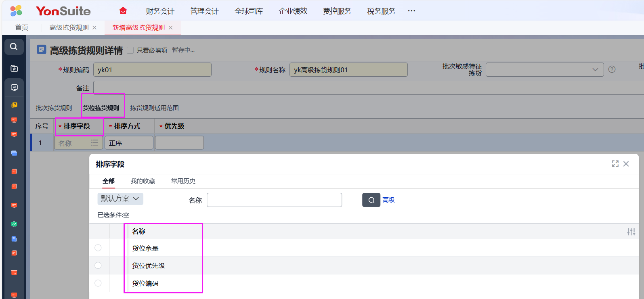The image size is (644, 299).
Task: Expand the 排序字段 dialog to fullscreen
Action: (x=615, y=164)
